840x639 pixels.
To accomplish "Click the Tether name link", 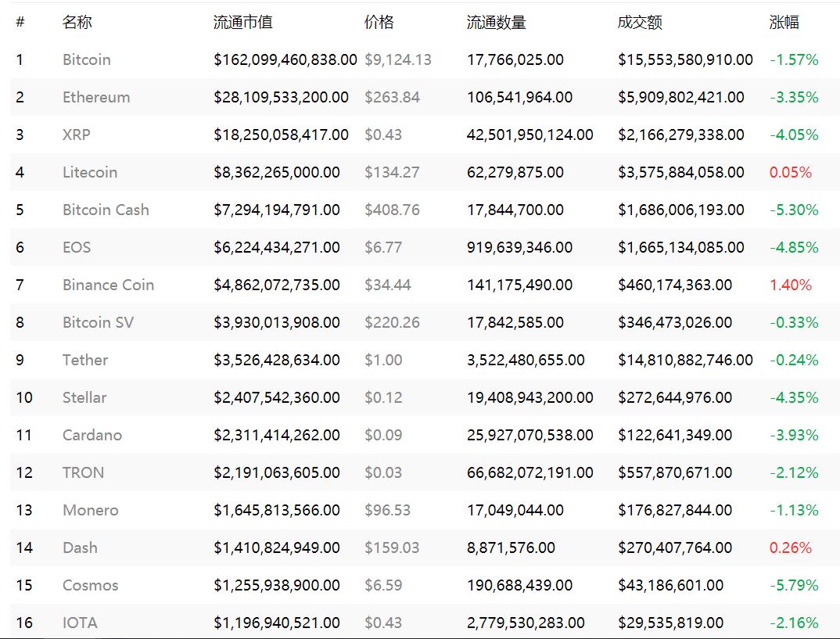I will point(85,360).
